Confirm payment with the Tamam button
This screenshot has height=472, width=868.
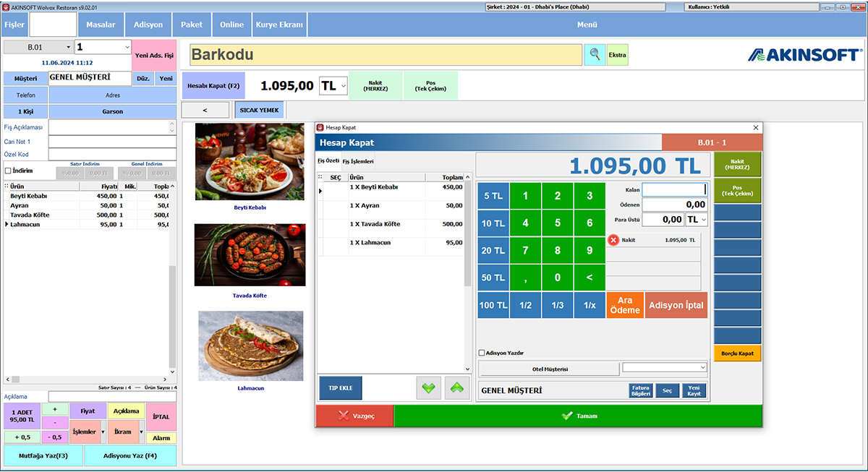577,416
